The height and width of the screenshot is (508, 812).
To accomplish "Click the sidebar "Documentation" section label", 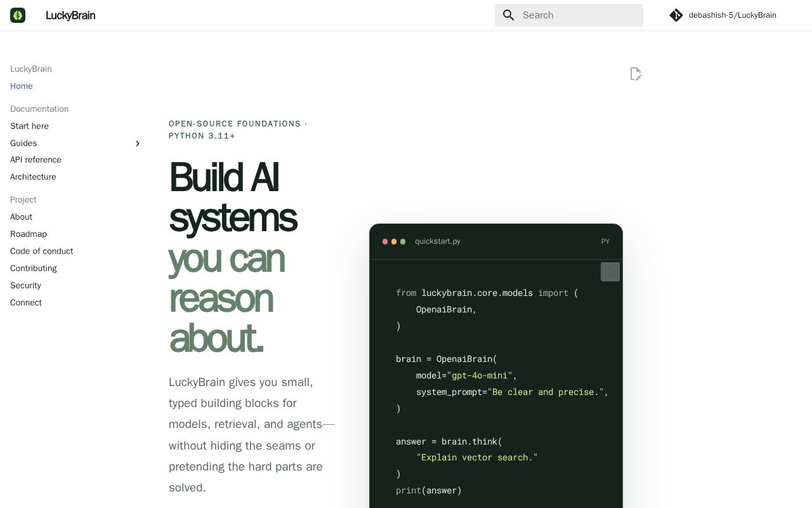I will 39,109.
